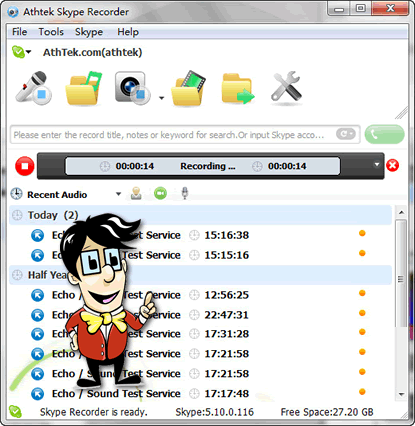Collapse the Today (2) group
The width and height of the screenshot is (415, 426).
[200, 215]
